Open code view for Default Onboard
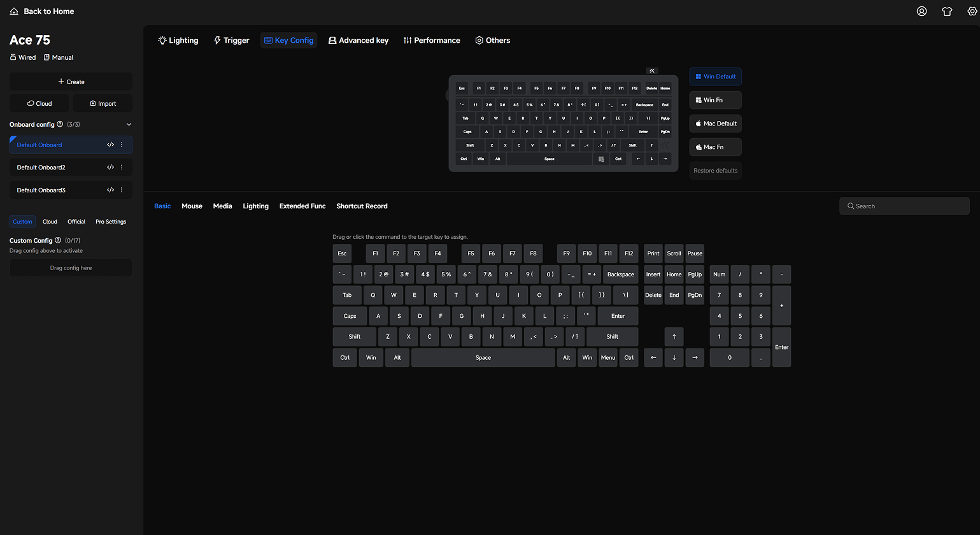The image size is (980, 535). [x=110, y=145]
